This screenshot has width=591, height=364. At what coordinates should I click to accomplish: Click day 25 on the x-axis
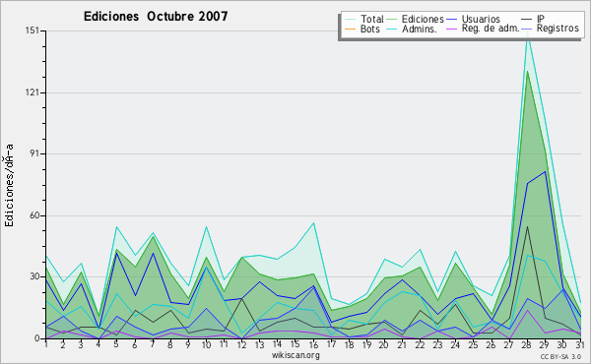pyautogui.click(x=473, y=344)
